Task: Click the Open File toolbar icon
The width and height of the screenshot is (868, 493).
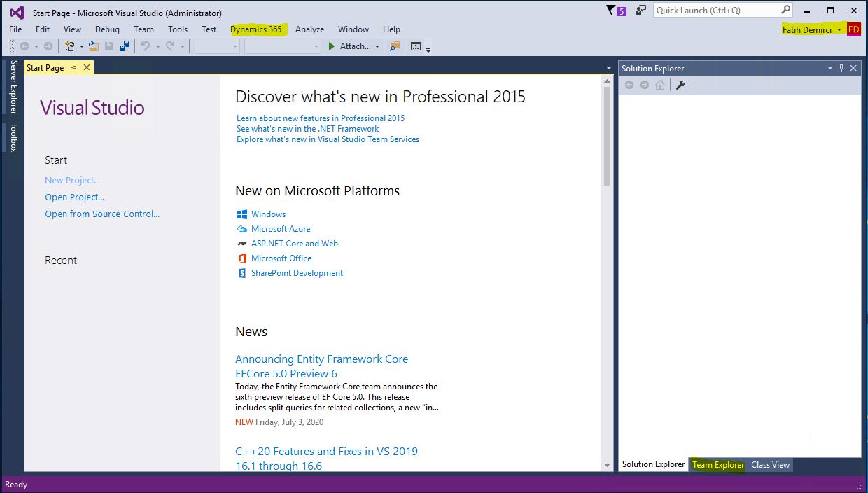Action: click(93, 46)
